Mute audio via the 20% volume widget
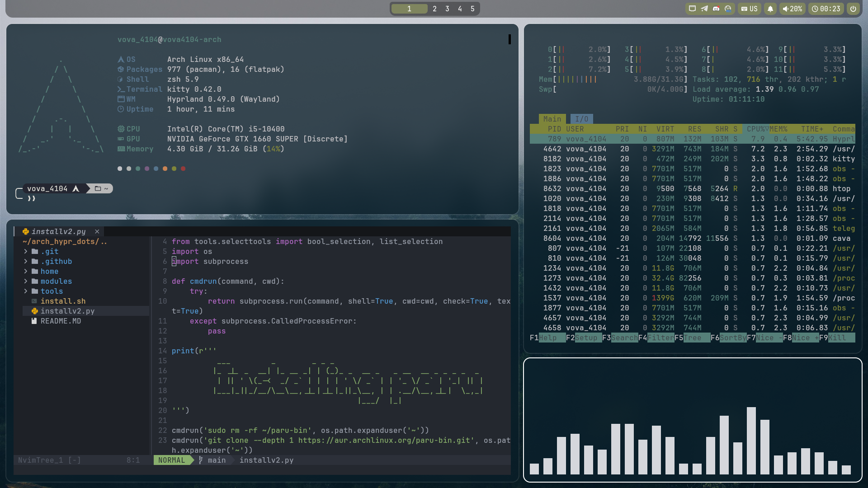 [792, 9]
